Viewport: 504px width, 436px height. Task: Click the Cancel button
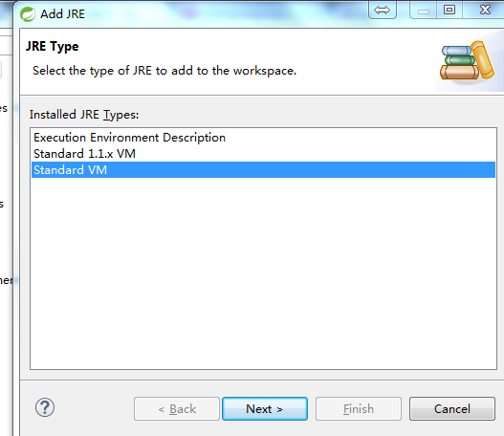click(452, 408)
